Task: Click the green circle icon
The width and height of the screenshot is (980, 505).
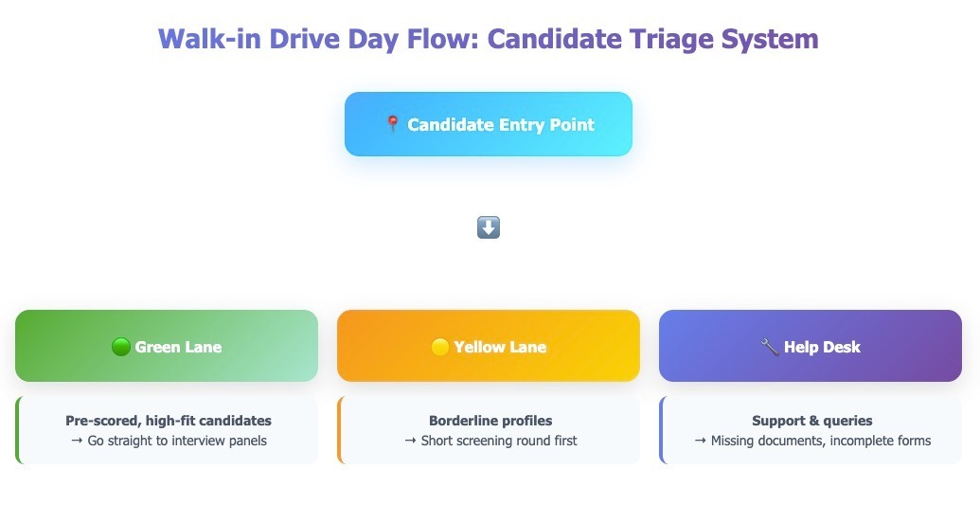Action: pyautogui.click(x=120, y=347)
